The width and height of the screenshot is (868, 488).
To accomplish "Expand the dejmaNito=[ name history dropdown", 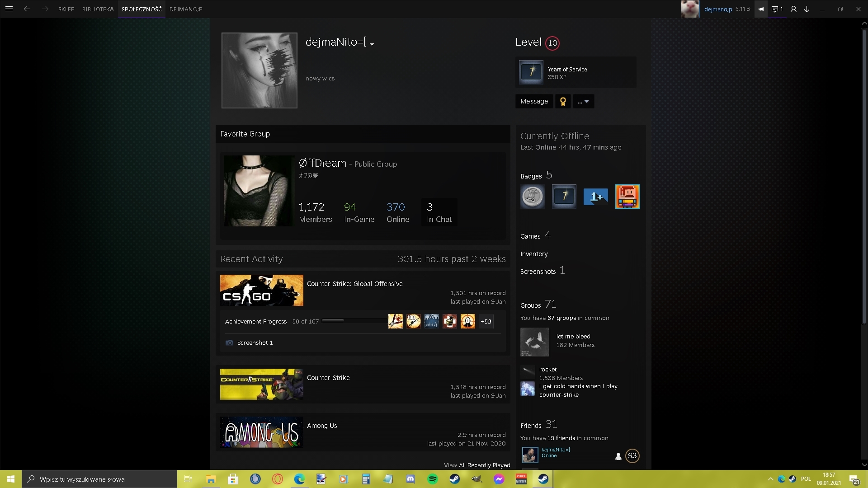I will (x=372, y=44).
